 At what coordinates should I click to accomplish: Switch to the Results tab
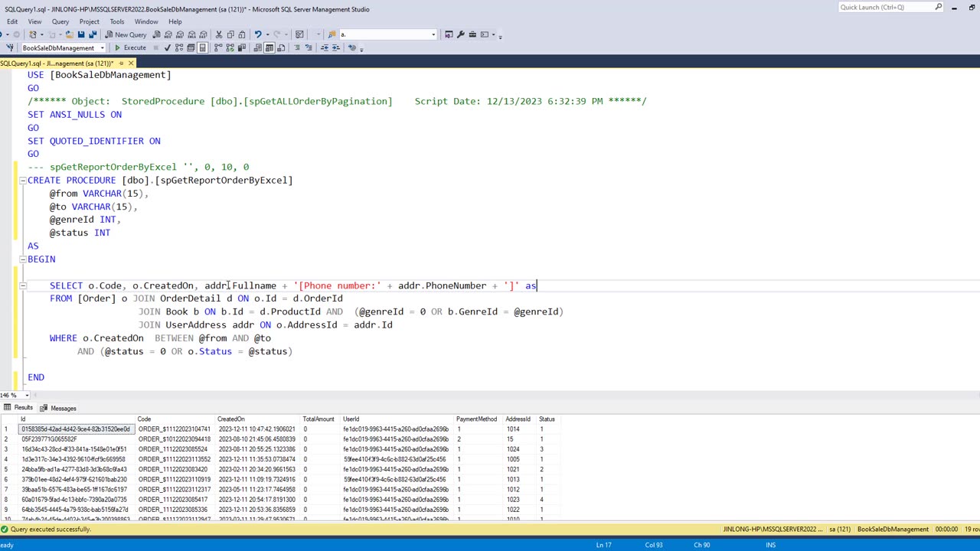(18, 408)
